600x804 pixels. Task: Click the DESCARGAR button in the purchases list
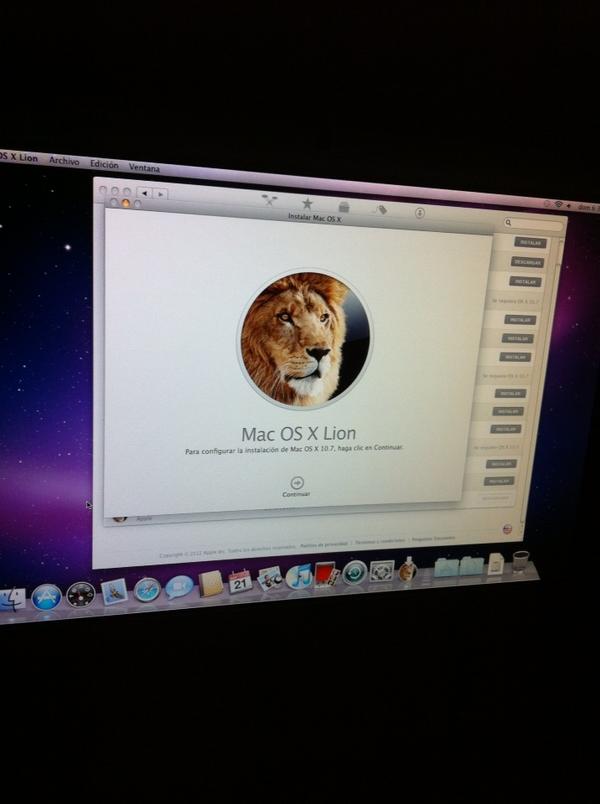(528, 262)
